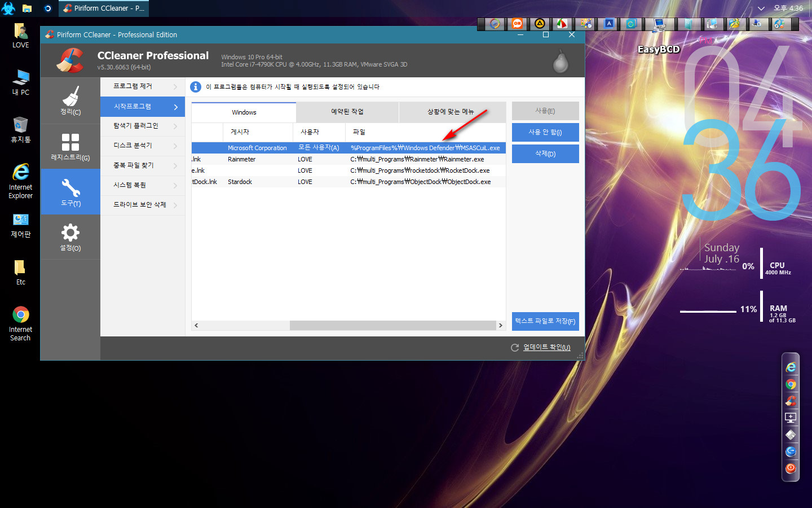Click computer monitor icon in top dock
Screen dimensions: 812x508
659,24
